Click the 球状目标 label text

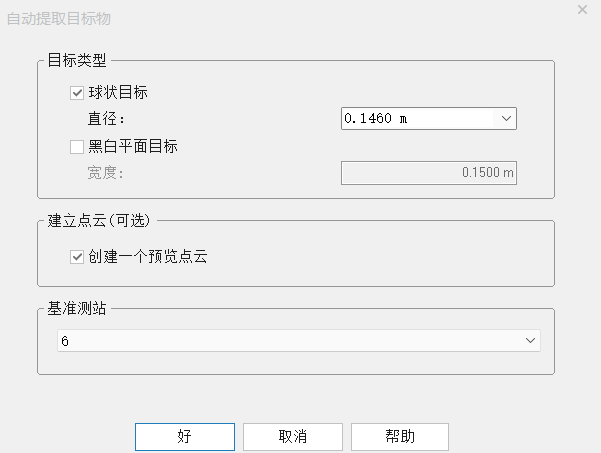(x=118, y=93)
